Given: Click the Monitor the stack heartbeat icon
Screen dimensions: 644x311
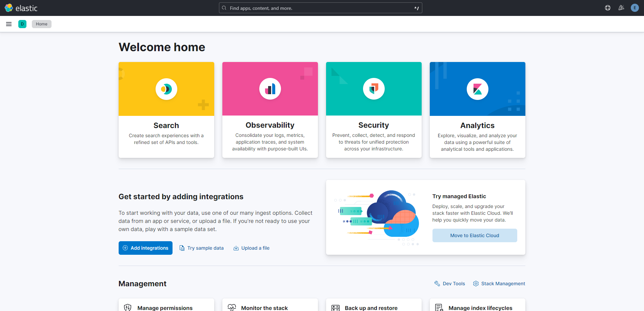Looking at the screenshot, I should (x=232, y=307).
